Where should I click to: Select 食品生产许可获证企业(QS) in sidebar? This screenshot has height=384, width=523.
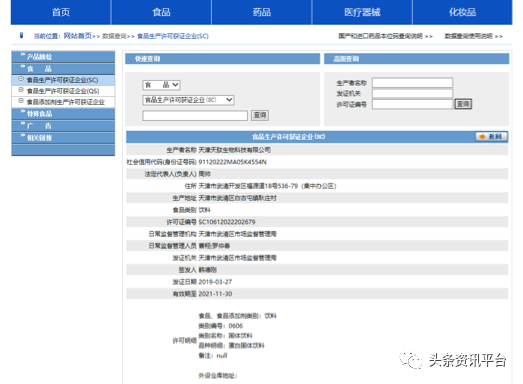[x=63, y=91]
